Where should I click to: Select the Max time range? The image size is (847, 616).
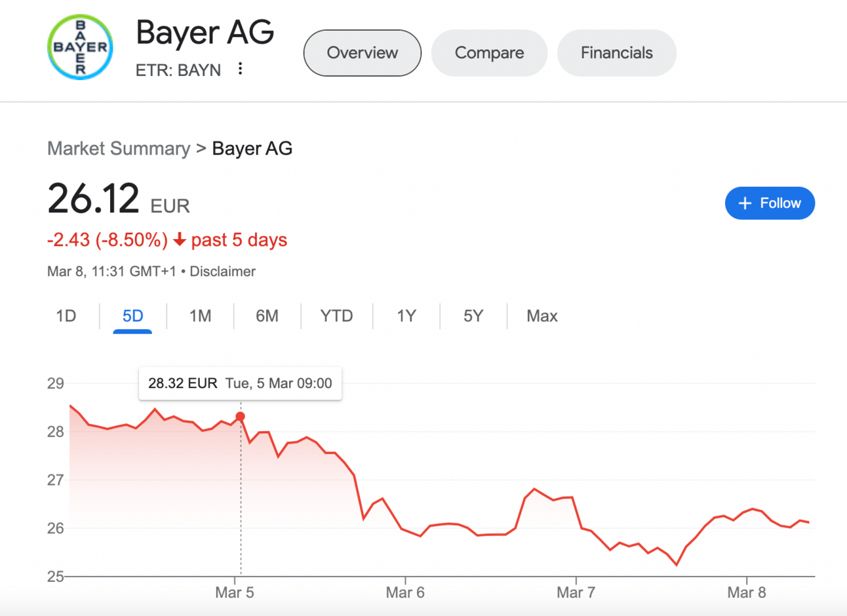pyautogui.click(x=542, y=317)
